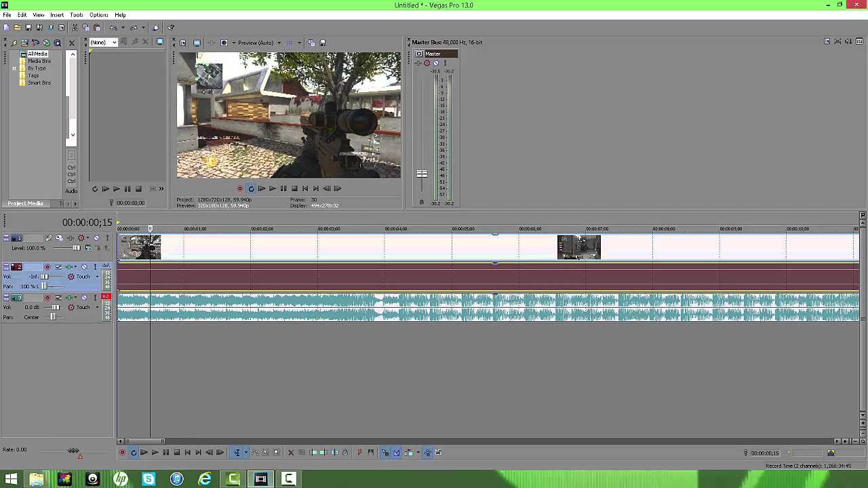This screenshot has width=868, height=488.
Task: Insert marker with timeline toolbar flag
Action: point(359,452)
